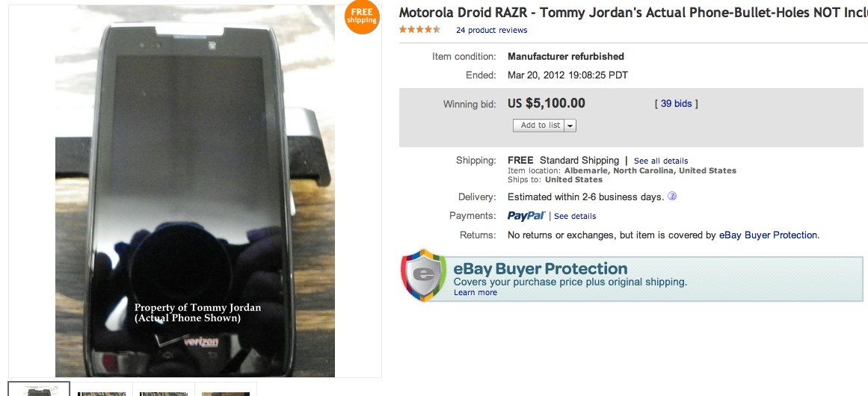
Task: Click the star rating icons
Action: pyautogui.click(x=421, y=30)
